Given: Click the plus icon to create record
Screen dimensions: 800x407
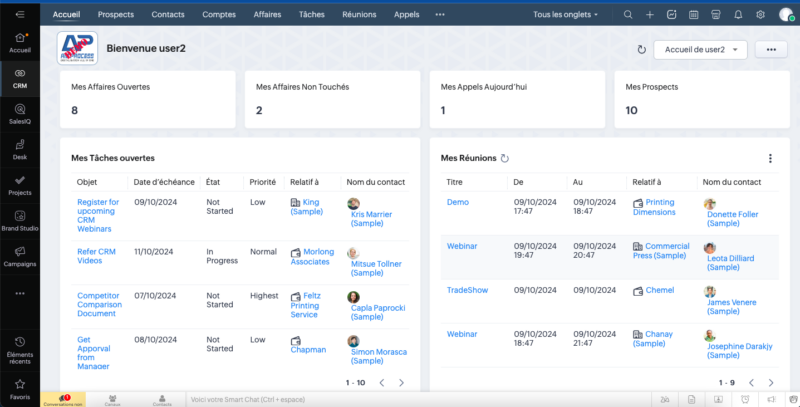Looking at the screenshot, I should (650, 15).
